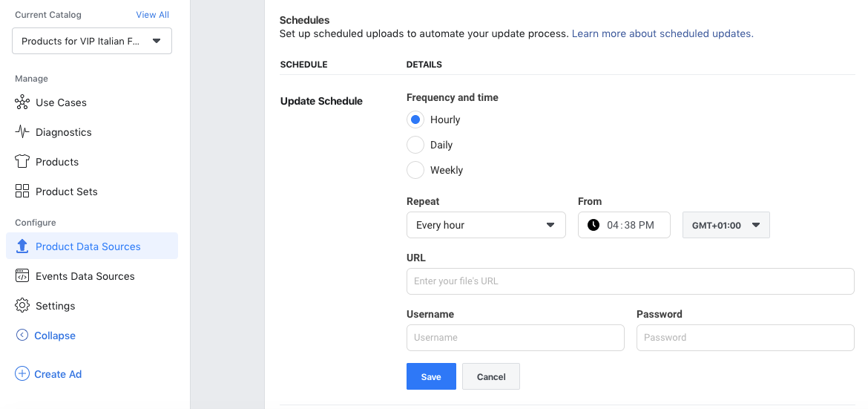Click the Use Cases network icon
Screen dimensions: 868x409
[22, 102]
